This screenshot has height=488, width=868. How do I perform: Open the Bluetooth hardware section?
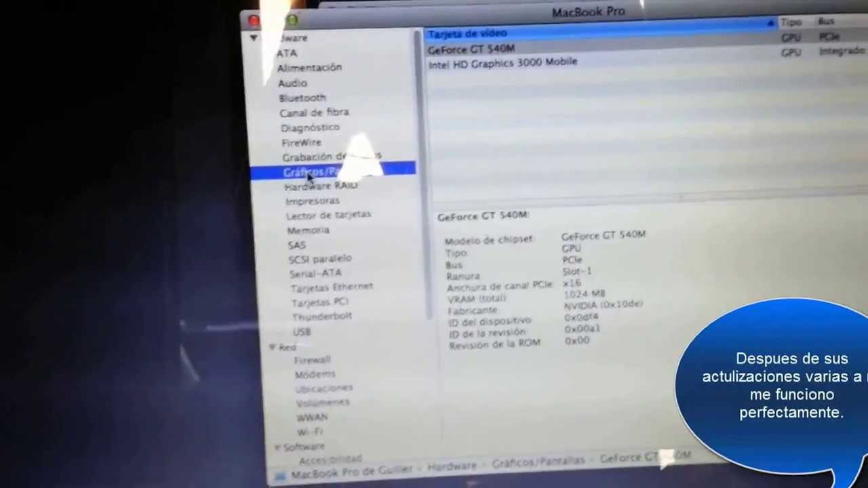coord(302,98)
